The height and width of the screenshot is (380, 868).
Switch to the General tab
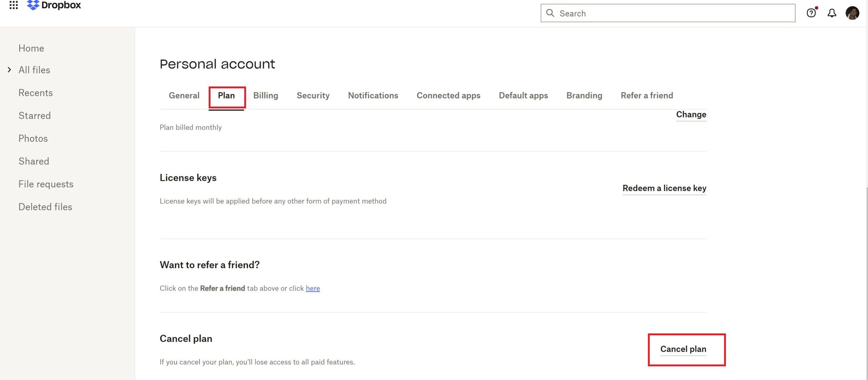(x=184, y=95)
